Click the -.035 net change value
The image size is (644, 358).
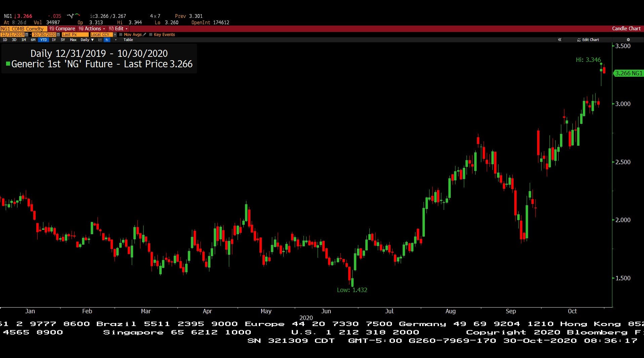(x=54, y=16)
